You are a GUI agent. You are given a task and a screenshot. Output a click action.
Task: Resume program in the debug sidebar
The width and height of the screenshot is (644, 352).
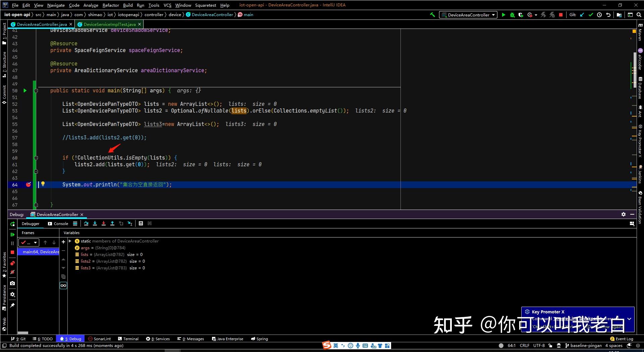point(12,234)
